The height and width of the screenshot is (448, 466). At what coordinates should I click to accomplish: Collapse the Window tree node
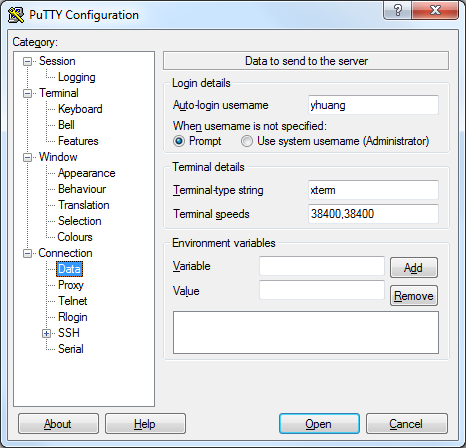27,157
